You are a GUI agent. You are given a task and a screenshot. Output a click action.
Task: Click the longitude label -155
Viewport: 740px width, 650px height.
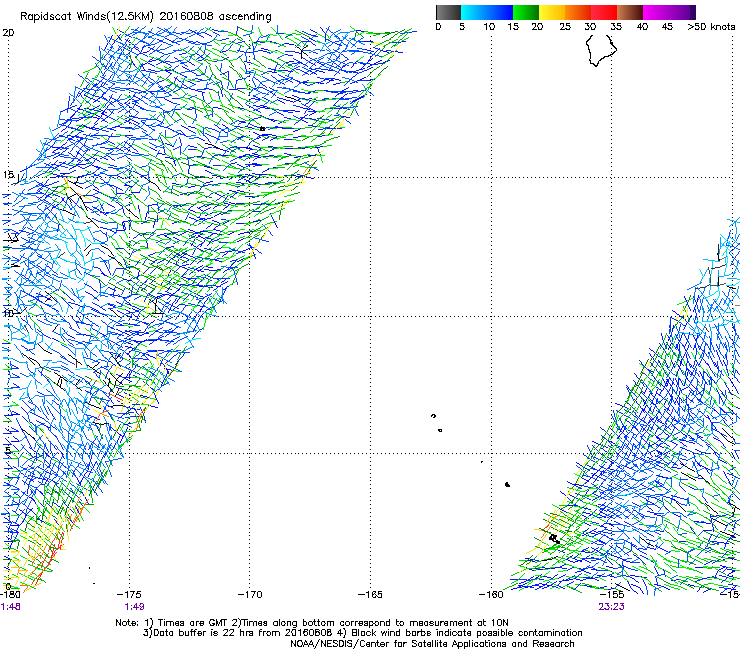point(612,595)
